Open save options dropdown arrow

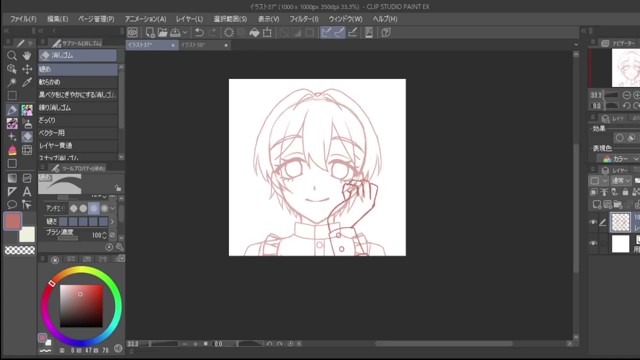click(x=185, y=33)
